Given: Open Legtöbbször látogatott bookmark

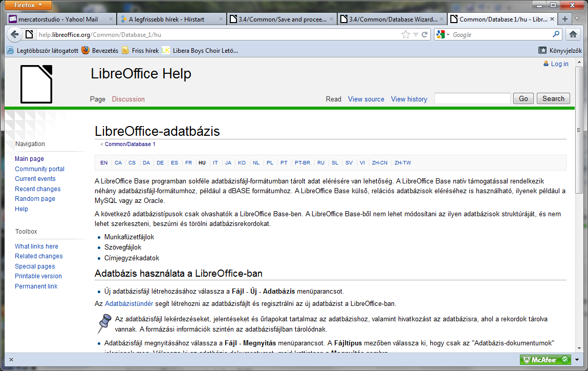Looking at the screenshot, I should (x=43, y=50).
